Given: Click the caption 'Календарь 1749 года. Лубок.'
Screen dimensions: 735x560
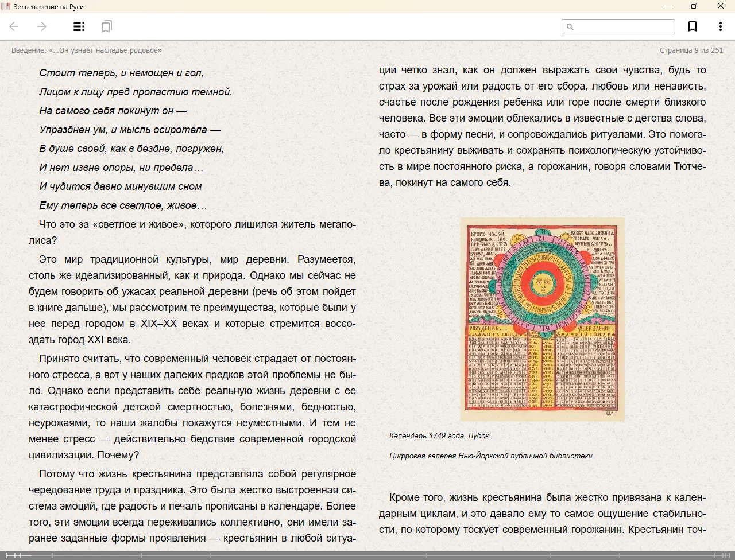Looking at the screenshot, I should [440, 436].
